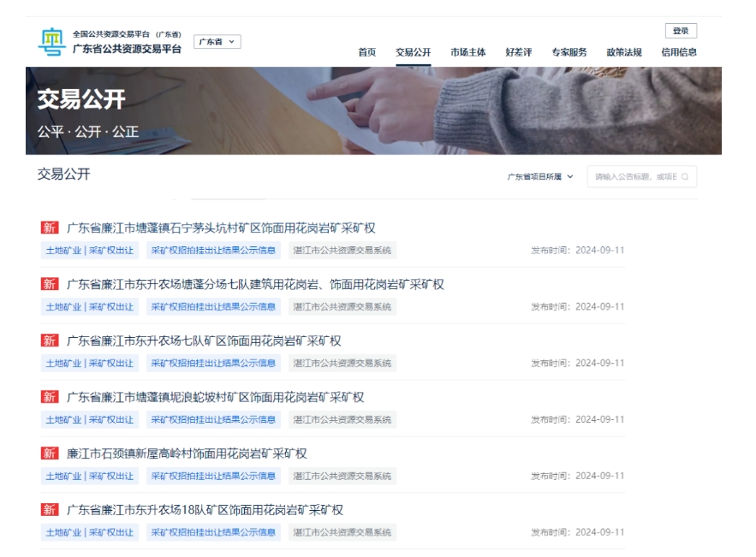The height and width of the screenshot is (557, 756).
Task: Open 塘蓬镇坭浪蛇坡村矿区 listing title
Action: 215,397
